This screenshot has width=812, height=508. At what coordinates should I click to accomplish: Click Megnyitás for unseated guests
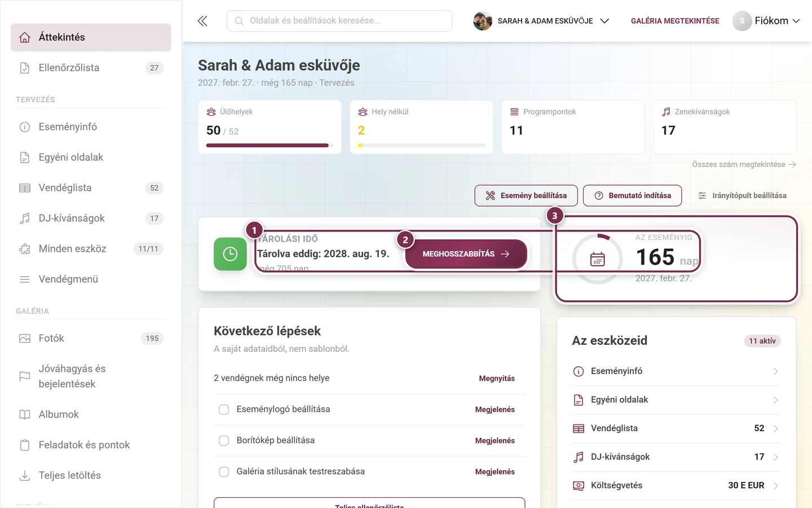pyautogui.click(x=497, y=378)
